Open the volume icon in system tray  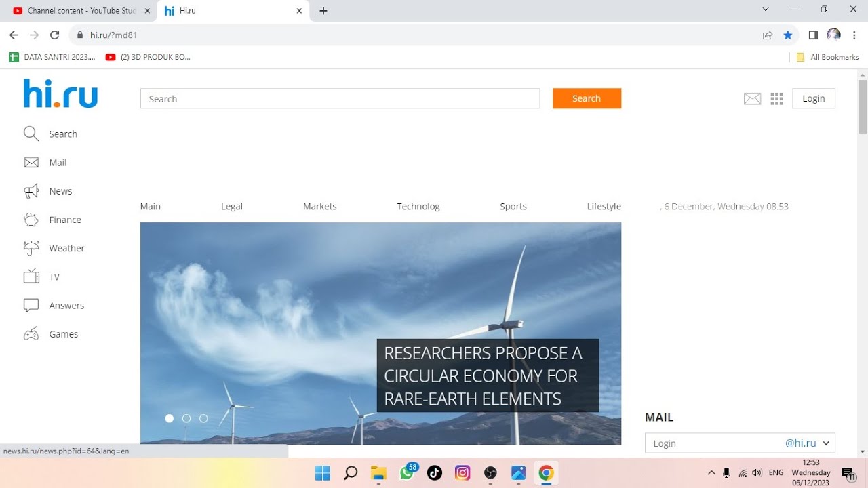(x=757, y=473)
